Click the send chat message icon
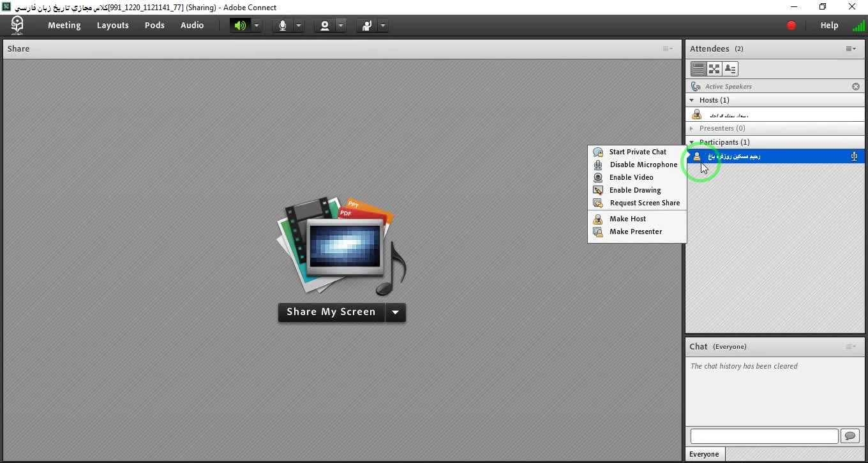 pos(849,436)
